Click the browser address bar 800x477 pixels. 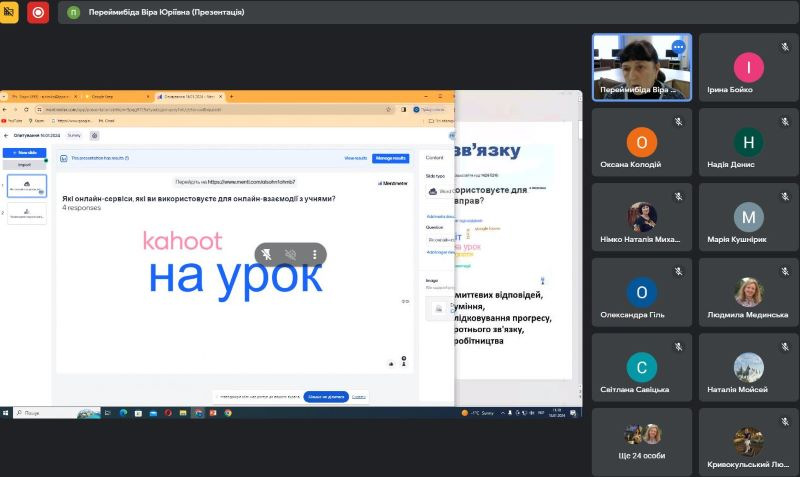214,110
